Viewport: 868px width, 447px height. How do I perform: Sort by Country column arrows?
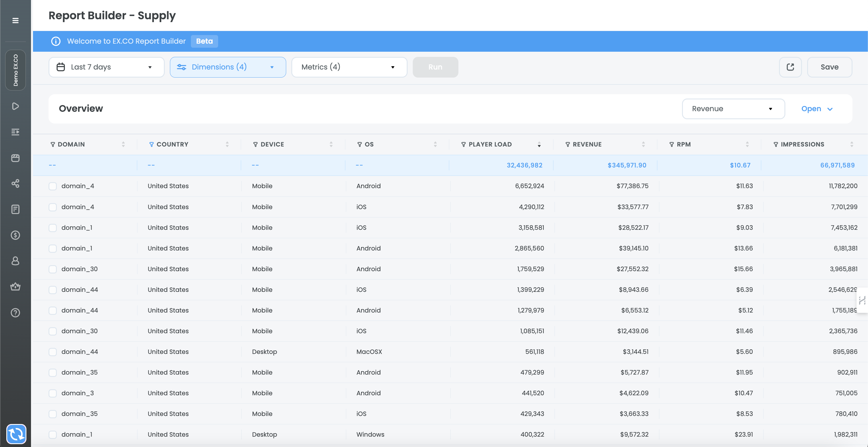[227, 144]
